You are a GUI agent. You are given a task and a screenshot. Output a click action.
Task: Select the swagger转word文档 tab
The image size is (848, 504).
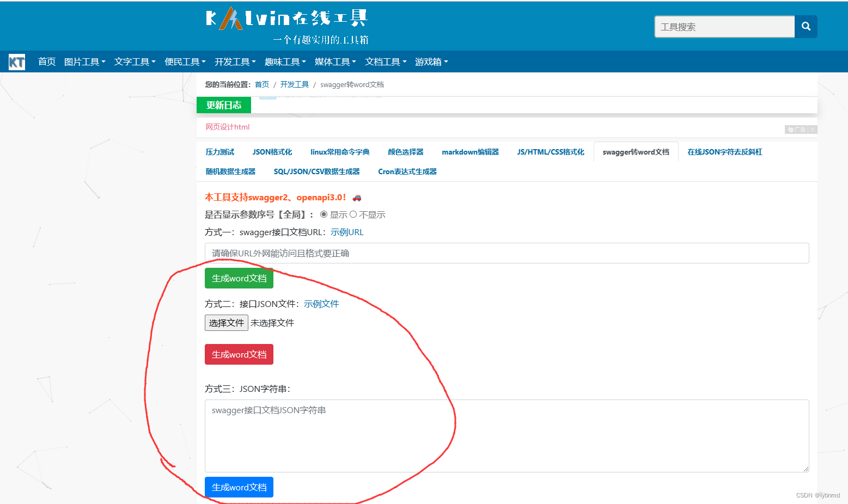point(636,152)
